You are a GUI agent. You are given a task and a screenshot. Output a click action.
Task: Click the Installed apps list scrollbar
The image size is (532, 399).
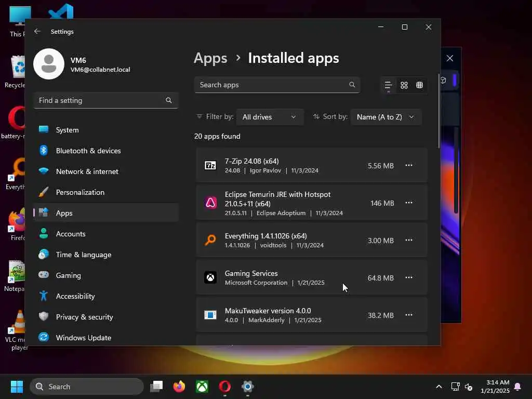click(x=438, y=112)
